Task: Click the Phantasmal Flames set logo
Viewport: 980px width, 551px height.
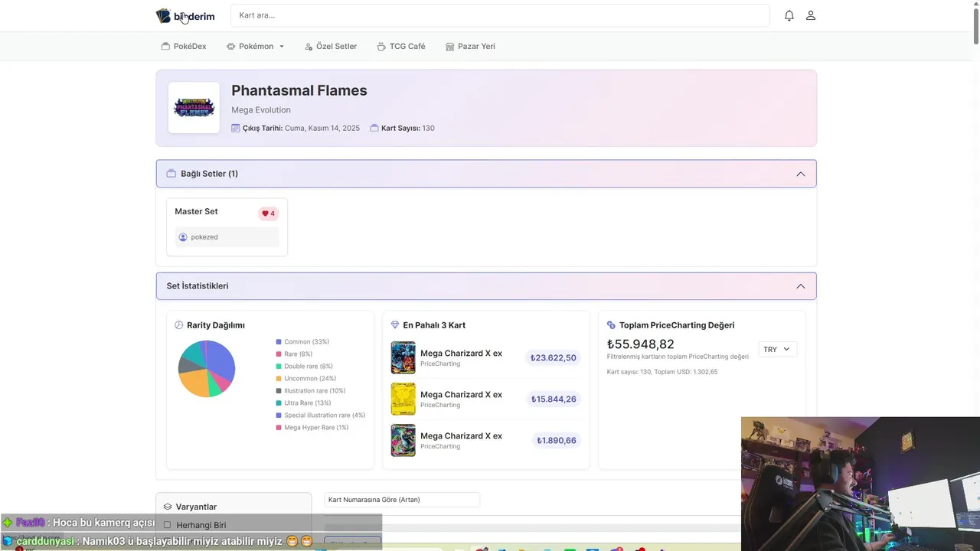Action: pos(194,108)
